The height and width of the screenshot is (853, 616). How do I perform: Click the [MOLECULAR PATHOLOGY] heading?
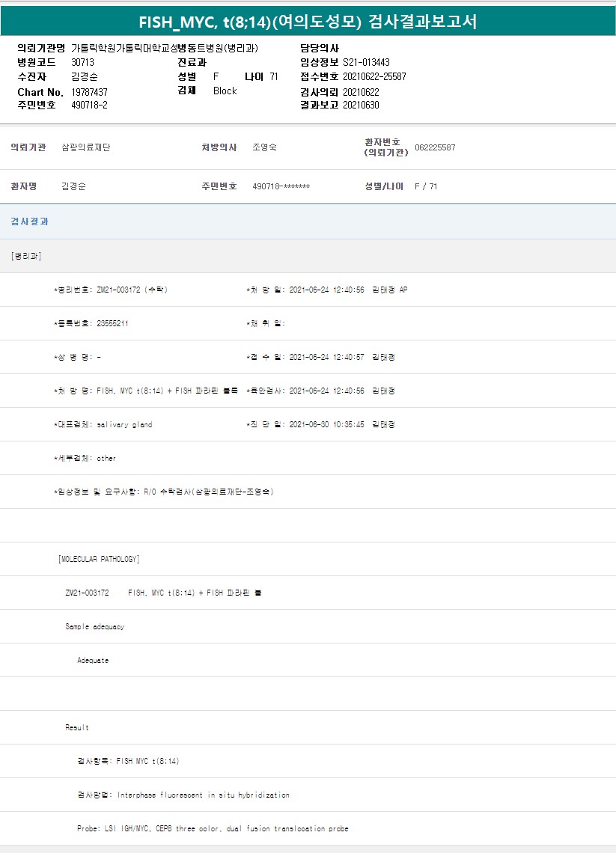(99, 559)
